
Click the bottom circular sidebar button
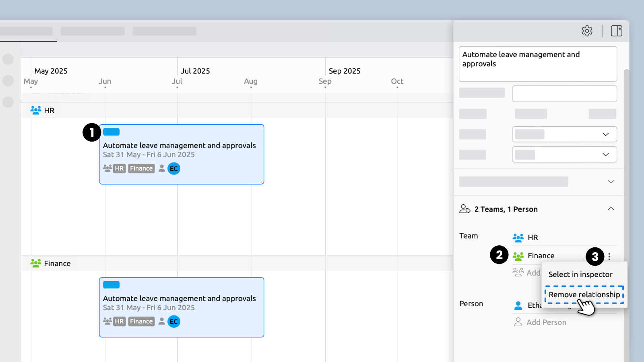point(8,102)
